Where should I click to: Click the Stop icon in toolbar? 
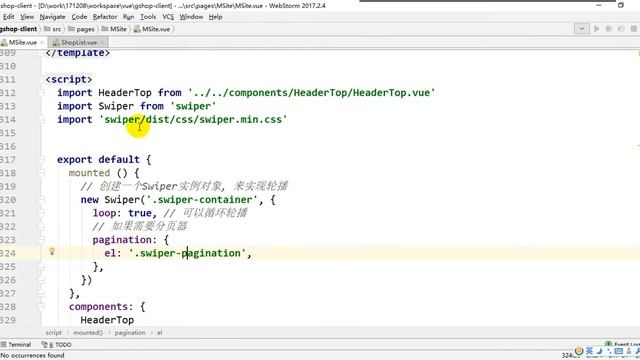pyautogui.click(x=633, y=29)
